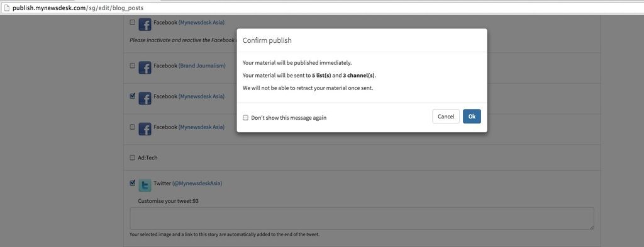644x247 pixels.
Task: Tick the Facebook Brand Journalism checkbox
Action: coord(132,66)
